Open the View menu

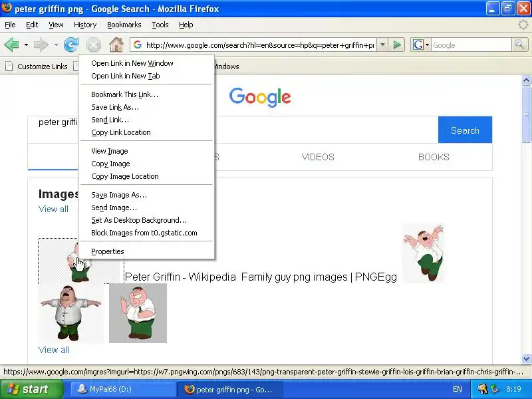point(56,25)
